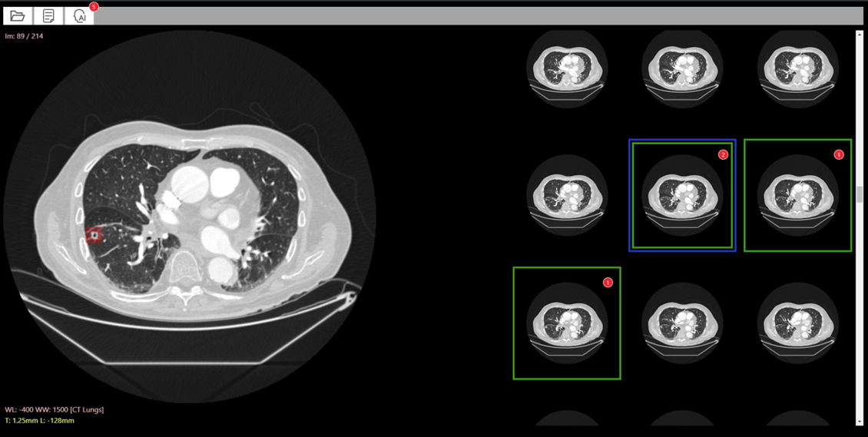
Task: Click the thumbnail panel scrollbar handle
Action: pyautogui.click(x=860, y=195)
